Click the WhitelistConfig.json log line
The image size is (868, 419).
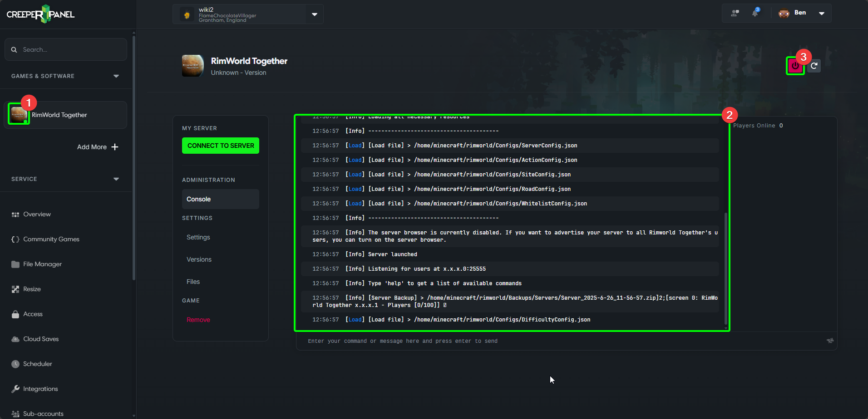click(510, 204)
